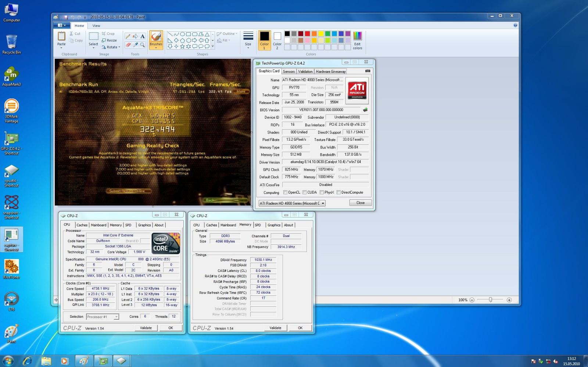
Task: Open the snapshot Shortcut desktop icon
Action: (11, 207)
